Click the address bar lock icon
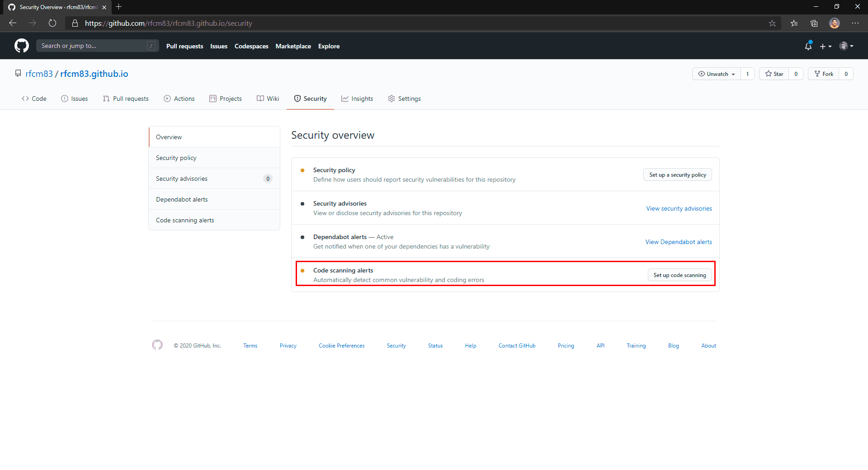This screenshot has width=868, height=470. pyautogui.click(x=75, y=23)
